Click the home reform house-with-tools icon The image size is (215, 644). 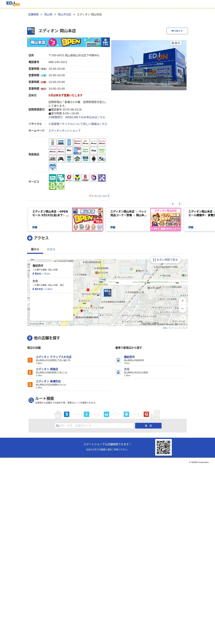[77, 159]
